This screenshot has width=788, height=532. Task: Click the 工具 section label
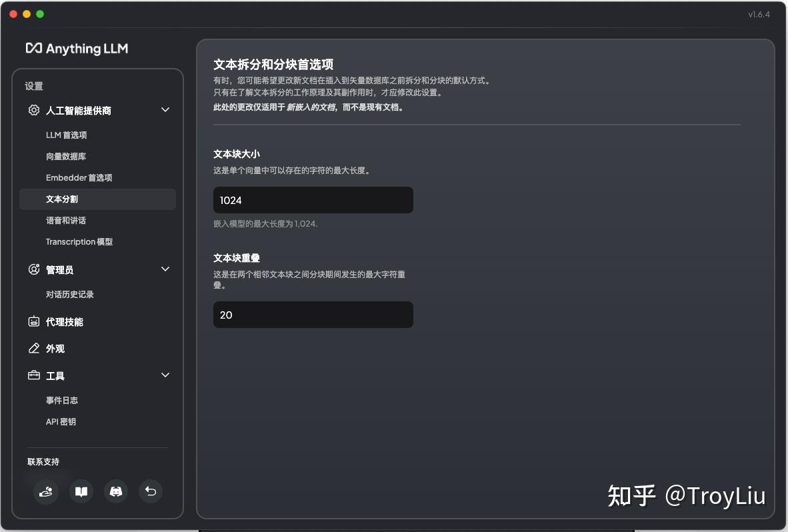[55, 376]
